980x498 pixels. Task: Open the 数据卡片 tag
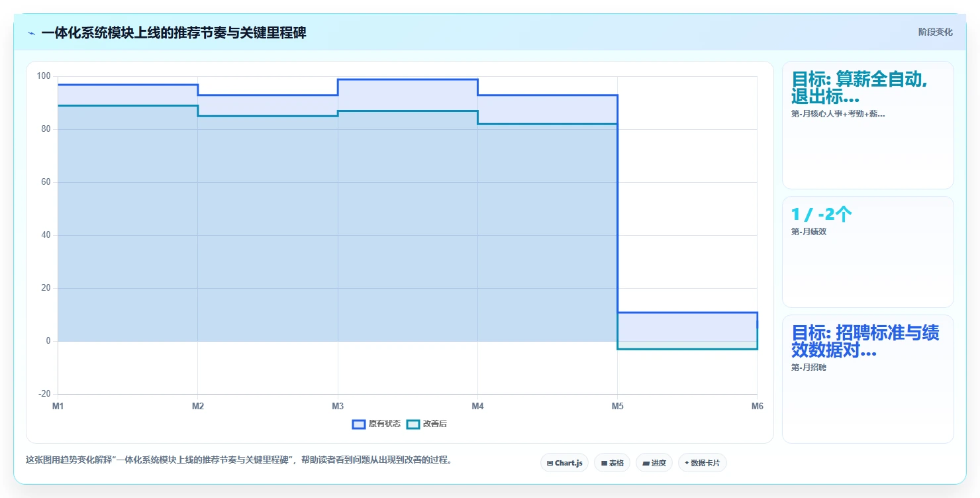(702, 463)
